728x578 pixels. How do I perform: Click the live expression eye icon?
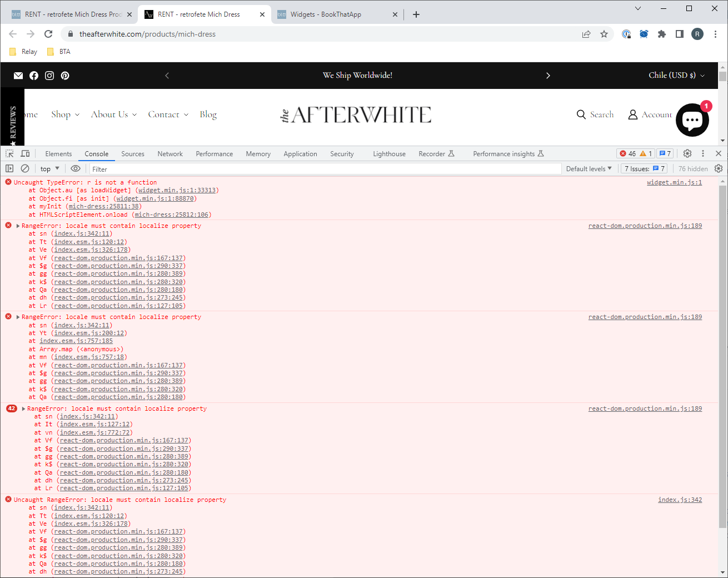pos(76,168)
